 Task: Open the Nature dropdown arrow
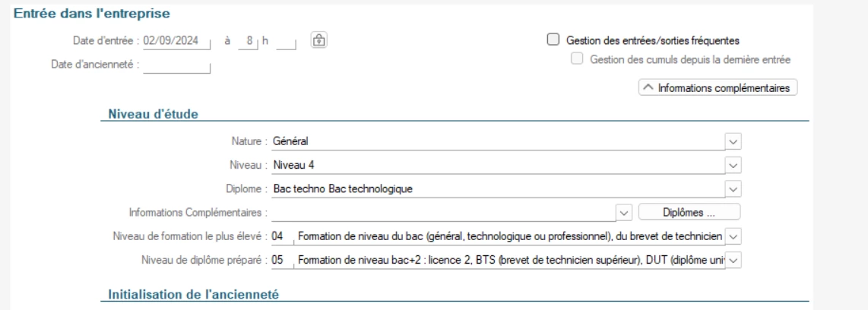coord(733,141)
